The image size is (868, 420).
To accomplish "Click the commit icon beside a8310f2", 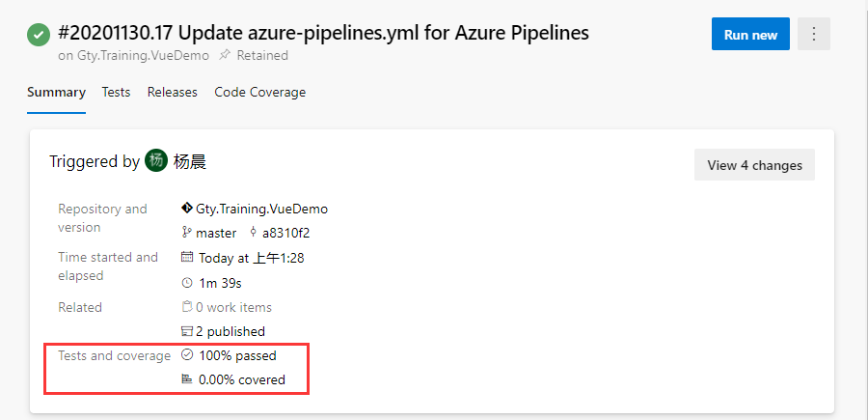I will tap(254, 233).
